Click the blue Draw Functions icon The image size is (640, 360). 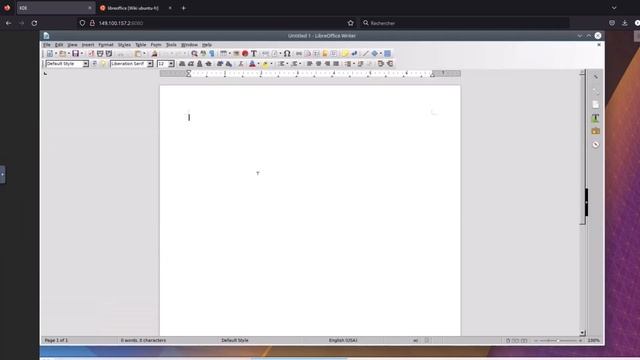pyautogui.click(x=387, y=53)
